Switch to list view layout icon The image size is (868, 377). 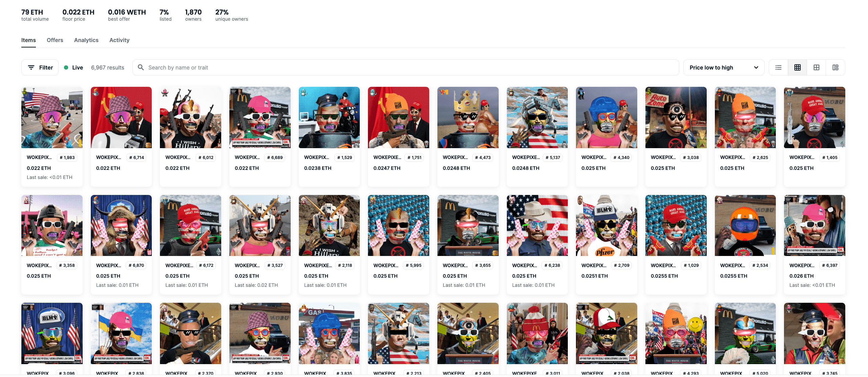coord(778,67)
